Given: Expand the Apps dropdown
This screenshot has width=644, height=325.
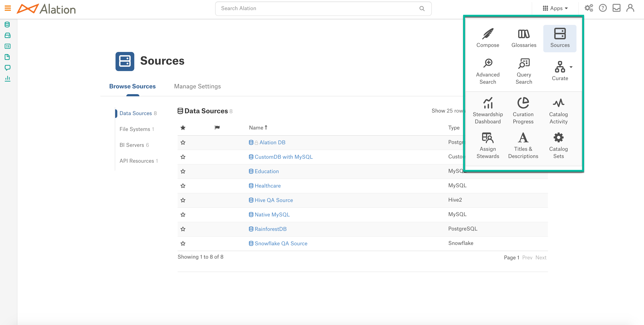Looking at the screenshot, I should click(x=556, y=8).
